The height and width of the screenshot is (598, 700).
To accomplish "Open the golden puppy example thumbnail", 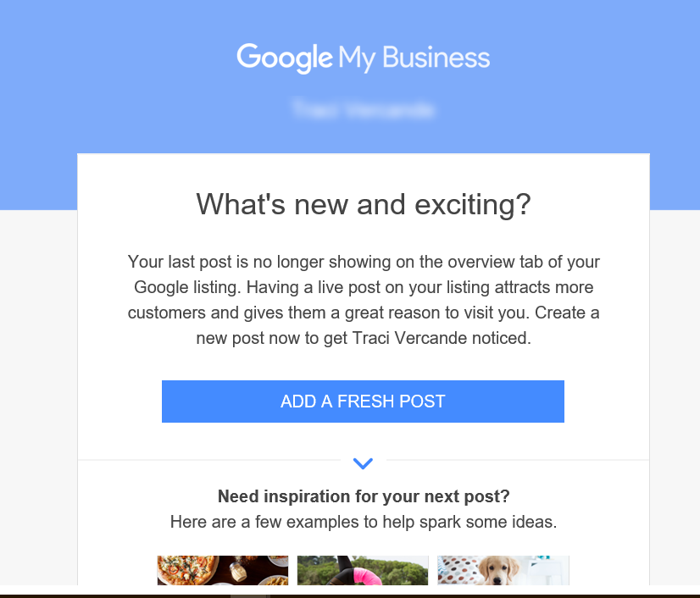I will 503,570.
